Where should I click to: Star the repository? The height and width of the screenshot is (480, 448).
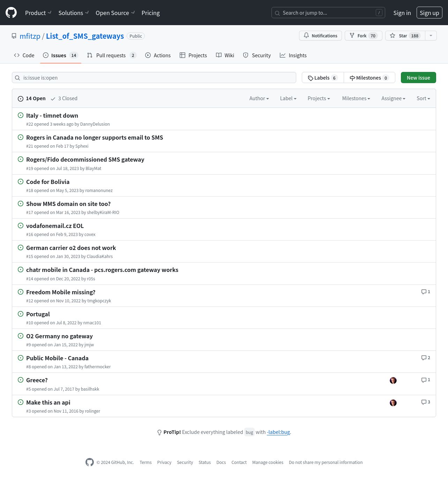tap(405, 36)
